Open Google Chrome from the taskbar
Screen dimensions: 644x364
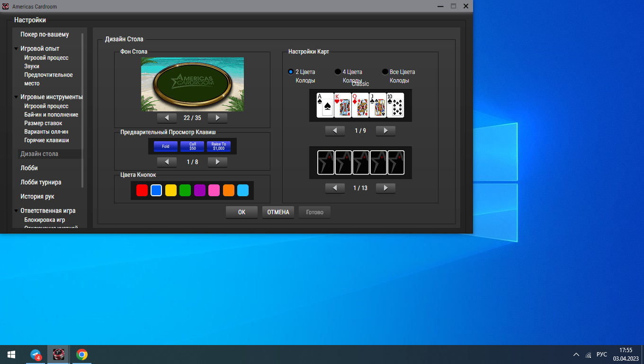click(82, 355)
